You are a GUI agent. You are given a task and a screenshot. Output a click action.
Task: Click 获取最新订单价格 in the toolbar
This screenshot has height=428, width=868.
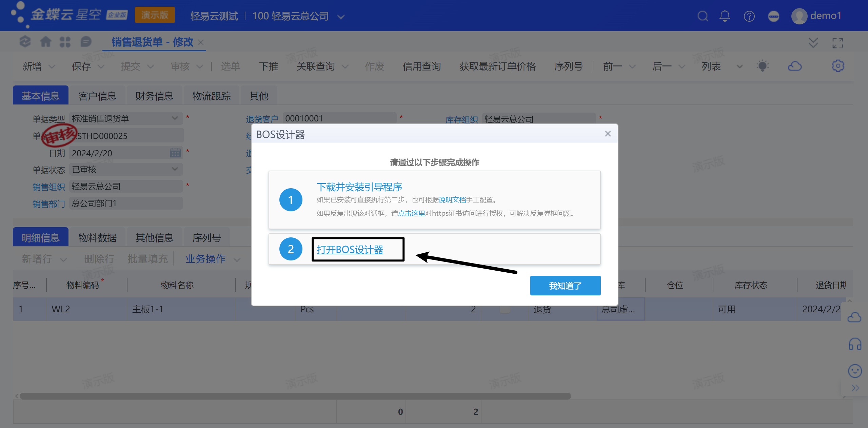tap(497, 66)
